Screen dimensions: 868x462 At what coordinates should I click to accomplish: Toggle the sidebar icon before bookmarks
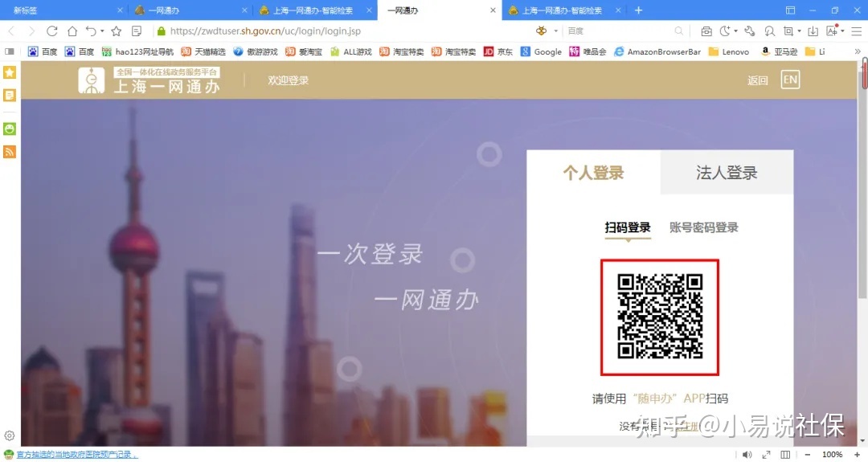click(10, 51)
